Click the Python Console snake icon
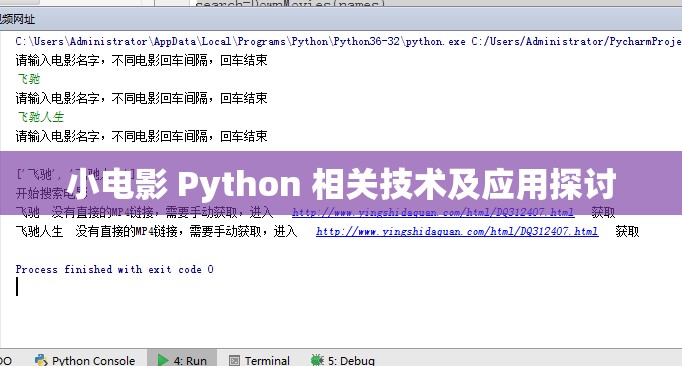The width and height of the screenshot is (682, 366). [41, 360]
